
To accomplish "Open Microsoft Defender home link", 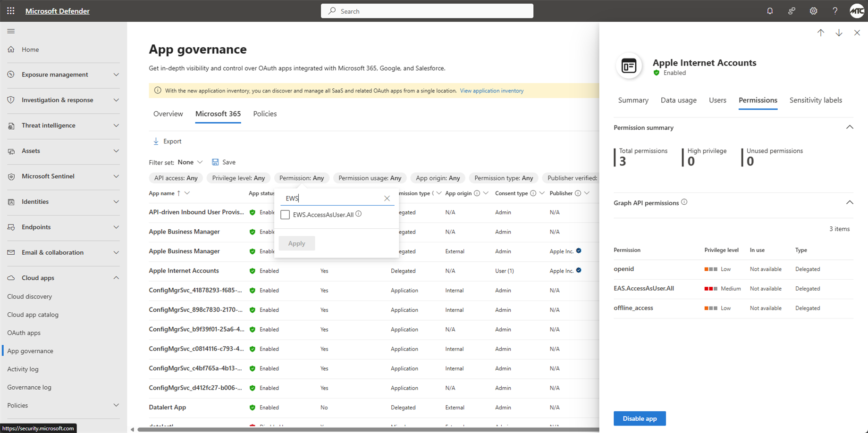I will [58, 11].
